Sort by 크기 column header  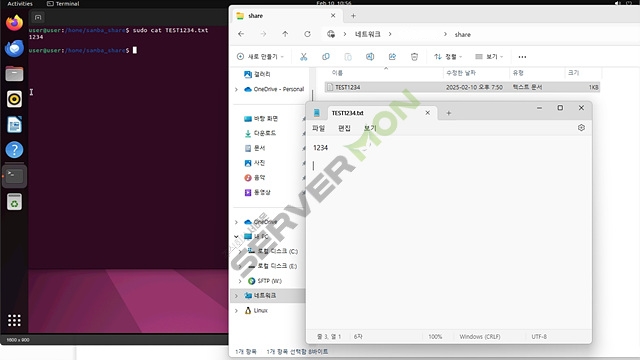point(573,73)
